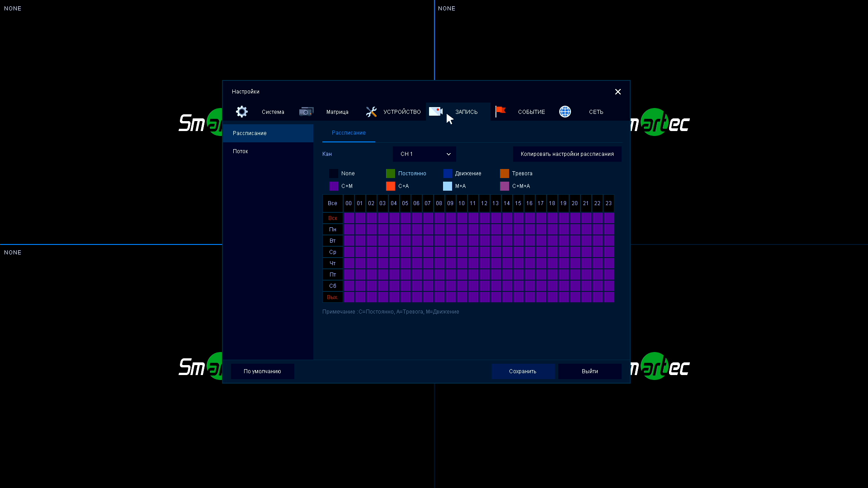Viewport: 868px width, 488px height.
Task: Open the globe icon for СЕТЬ
Action: pos(565,112)
